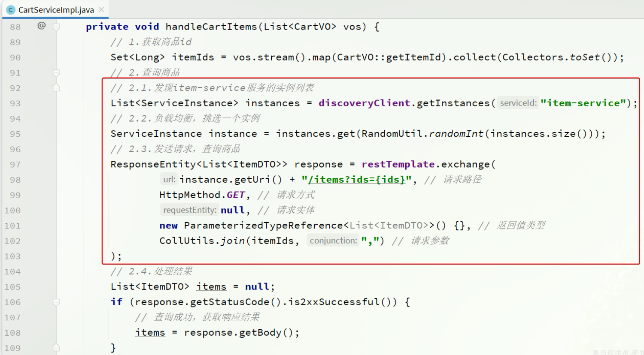Click the serviceId parameter hint on line 93
This screenshot has height=355, width=644.
click(518, 103)
